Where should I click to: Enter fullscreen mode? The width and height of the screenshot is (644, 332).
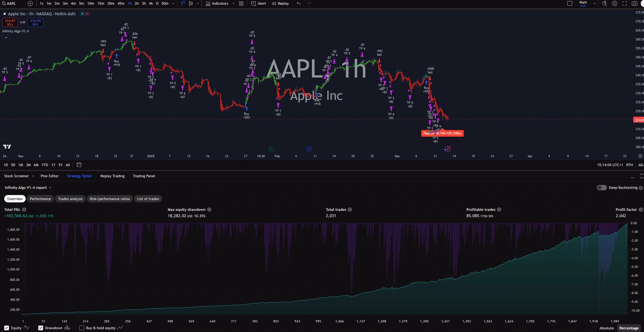coord(625,3)
